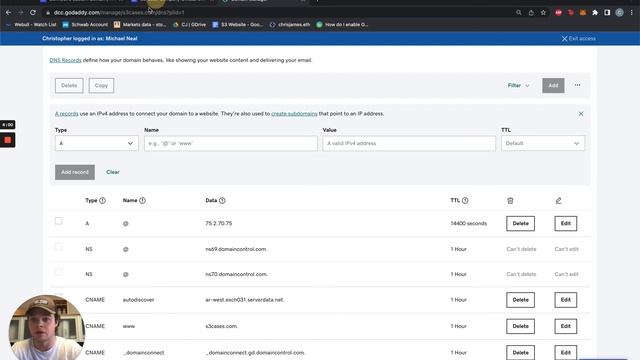Screen dimensions: 640x360
Task: Click the ar-west.exch031.serverdata.net. value
Action: point(244,300)
